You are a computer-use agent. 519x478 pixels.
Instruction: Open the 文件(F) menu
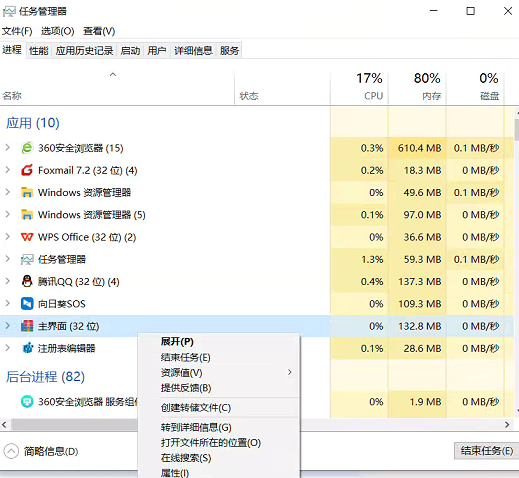pos(17,31)
